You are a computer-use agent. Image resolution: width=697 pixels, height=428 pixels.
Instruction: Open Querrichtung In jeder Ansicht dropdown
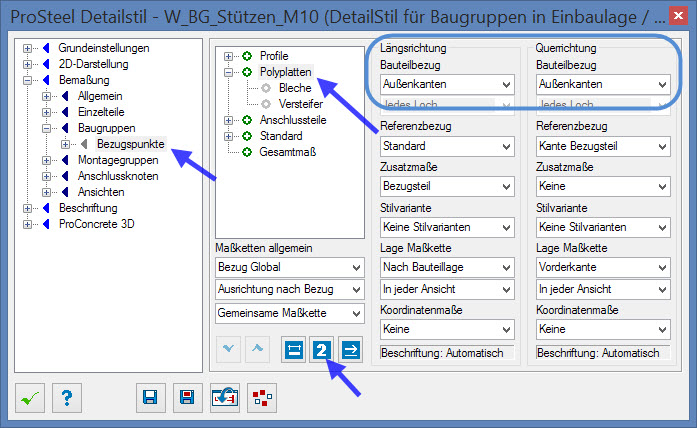click(x=603, y=290)
